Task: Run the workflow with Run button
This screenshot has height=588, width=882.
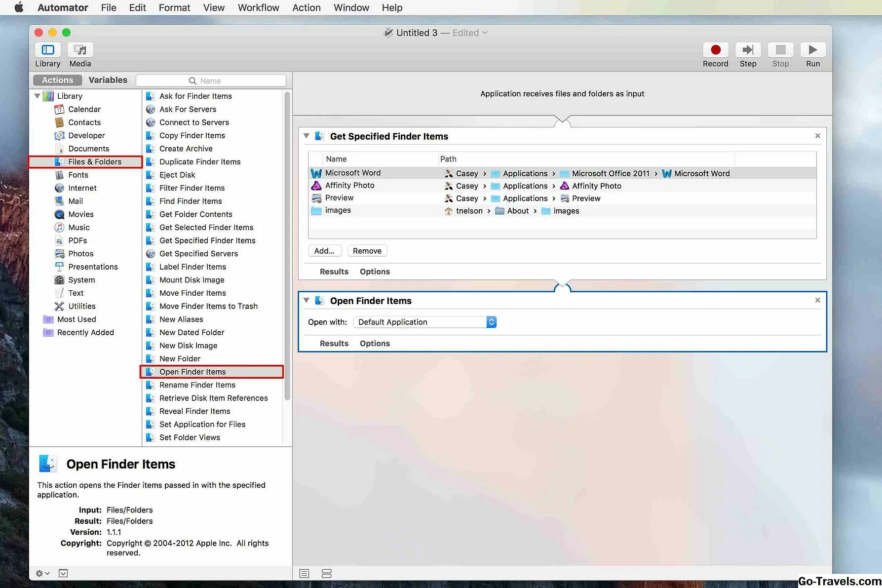Action: click(813, 50)
